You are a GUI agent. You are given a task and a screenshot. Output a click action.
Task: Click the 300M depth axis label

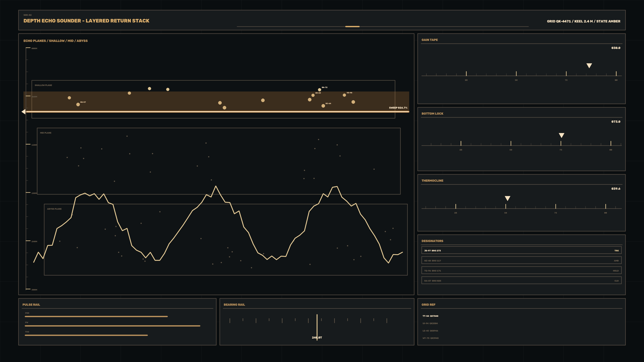tap(34, 290)
